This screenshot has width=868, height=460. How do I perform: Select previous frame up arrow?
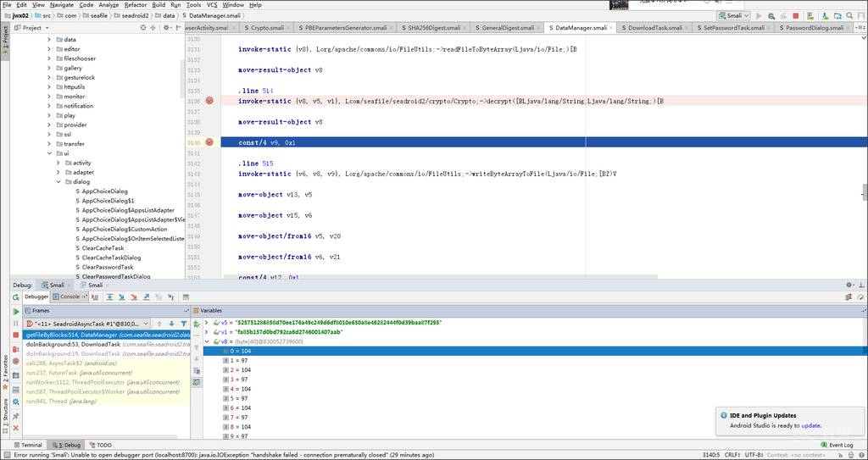click(x=159, y=324)
